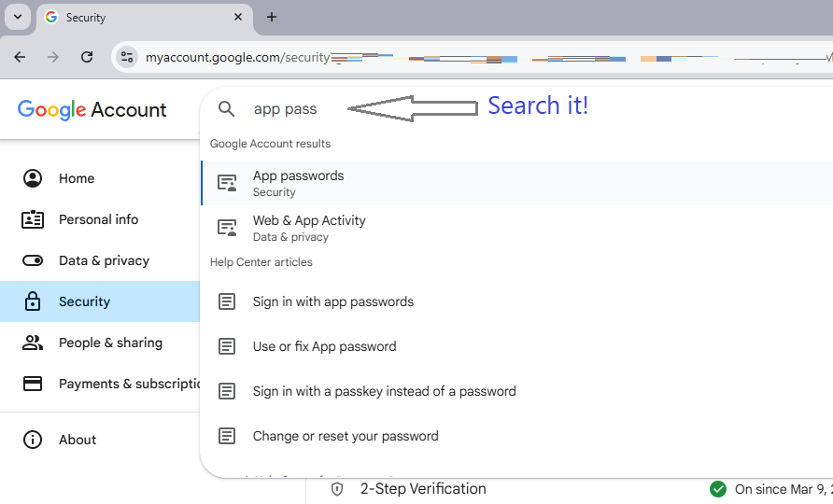Image resolution: width=833 pixels, height=504 pixels.
Task: Click the Google Account logo
Action: [92, 109]
